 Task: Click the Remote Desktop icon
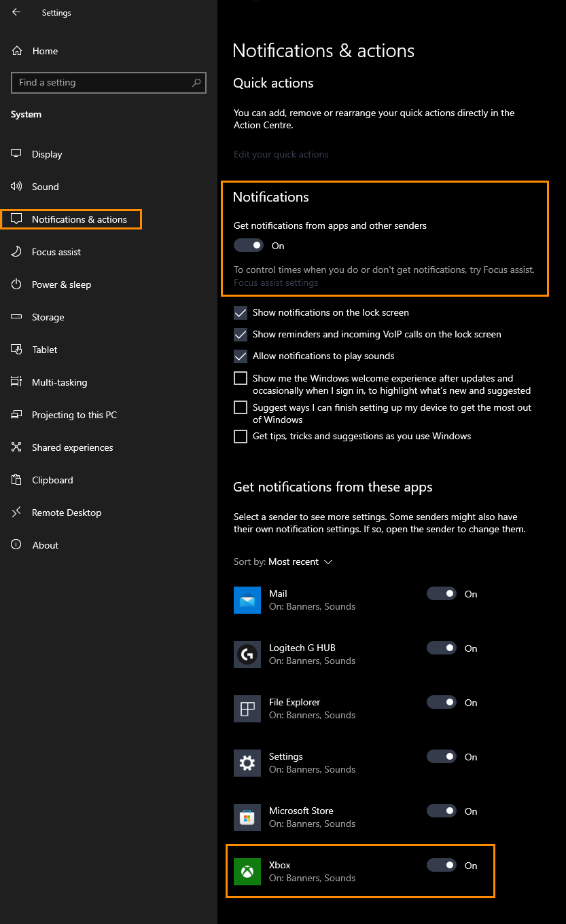17,513
